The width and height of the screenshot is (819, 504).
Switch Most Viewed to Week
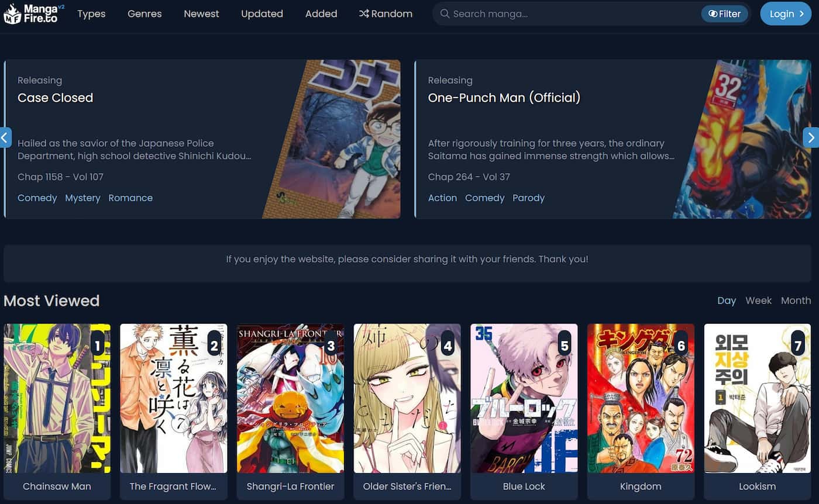click(758, 301)
